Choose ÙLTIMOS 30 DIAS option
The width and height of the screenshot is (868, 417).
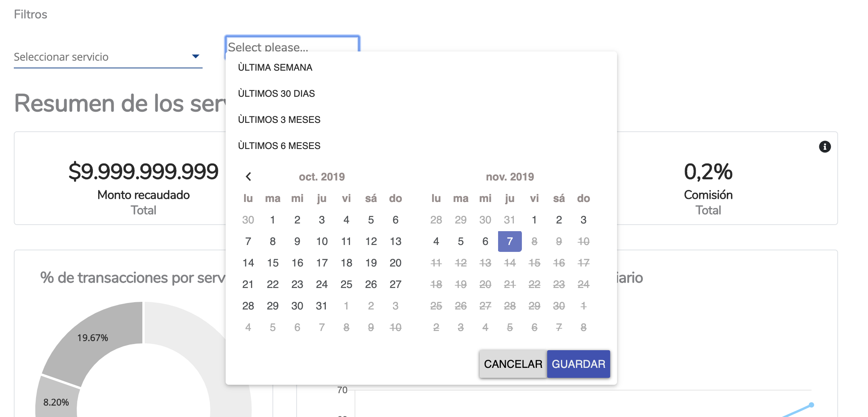276,93
